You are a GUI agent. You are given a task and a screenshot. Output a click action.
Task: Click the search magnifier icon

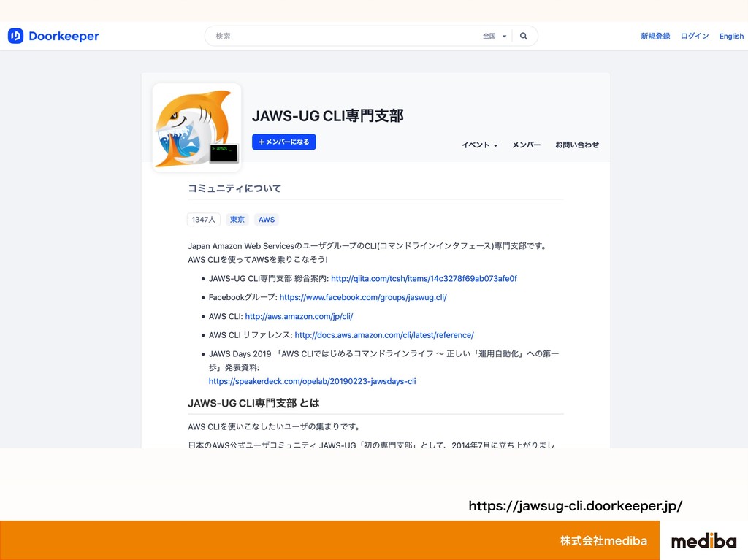pos(523,37)
